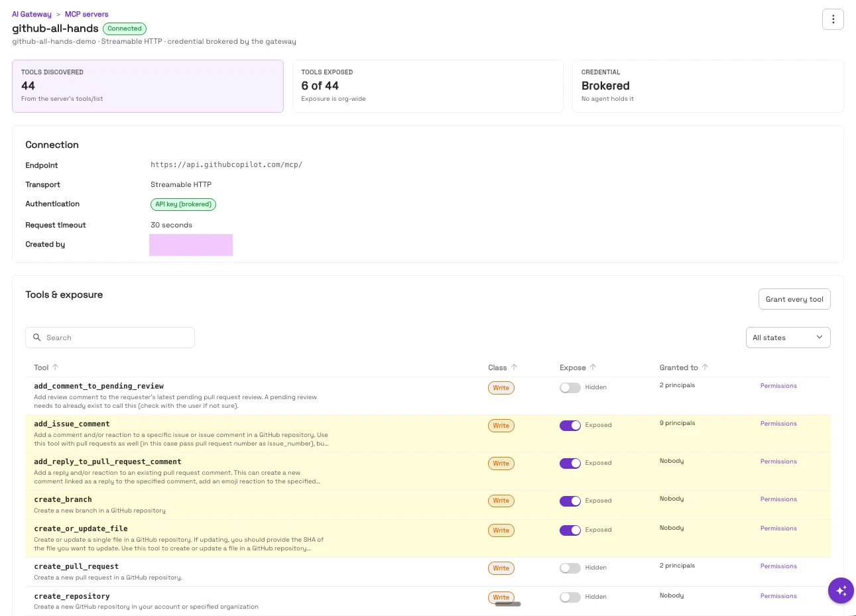Click the "Tools & exposure" section heading
The height and width of the screenshot is (616, 856).
coord(64,295)
